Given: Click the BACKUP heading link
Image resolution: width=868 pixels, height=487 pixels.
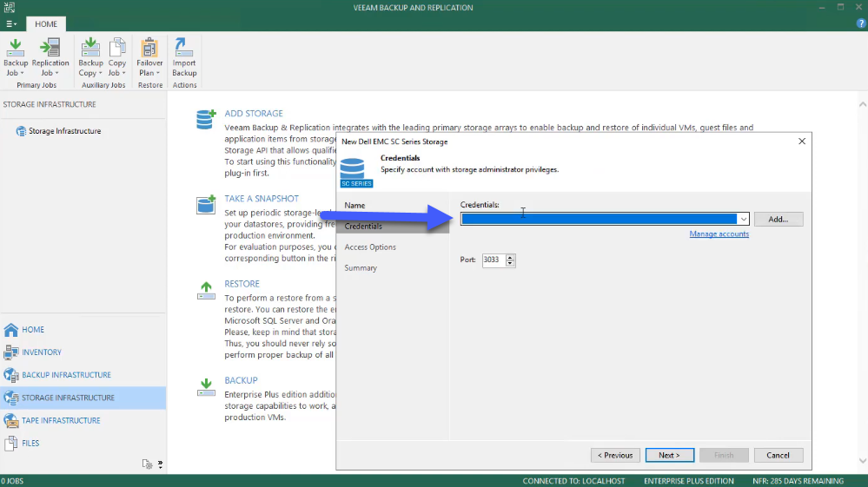Looking at the screenshot, I should [x=241, y=380].
